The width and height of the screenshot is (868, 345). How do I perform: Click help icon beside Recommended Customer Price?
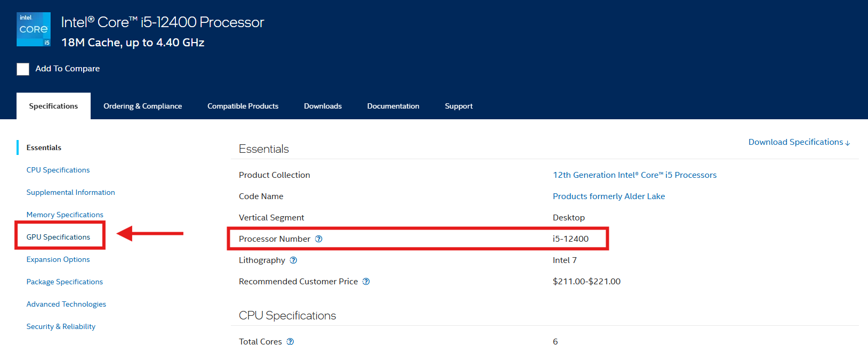(366, 282)
